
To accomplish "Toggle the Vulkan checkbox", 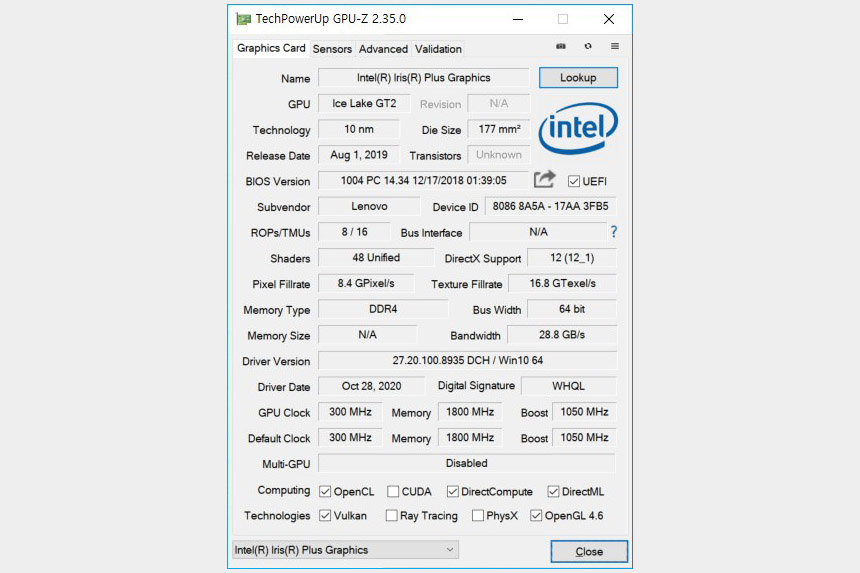I will click(x=325, y=516).
